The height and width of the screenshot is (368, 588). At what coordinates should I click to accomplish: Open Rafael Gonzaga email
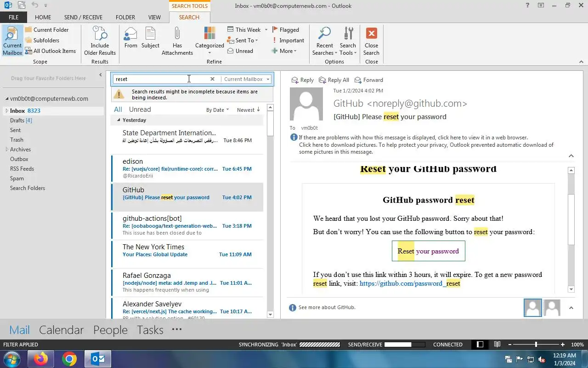[187, 282]
